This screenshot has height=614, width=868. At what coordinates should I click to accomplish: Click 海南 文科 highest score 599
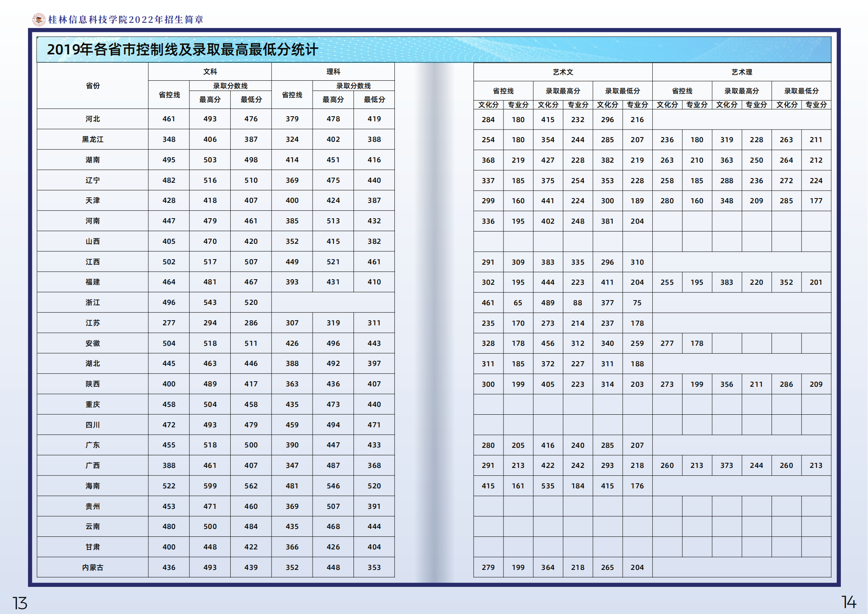pyautogui.click(x=210, y=486)
